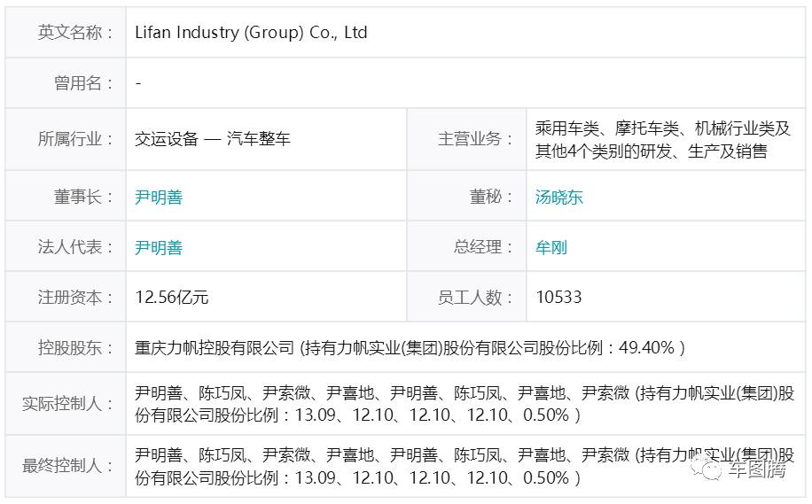Open board secretary 汤晓东 link
The height and width of the screenshot is (504, 812).
point(559,197)
